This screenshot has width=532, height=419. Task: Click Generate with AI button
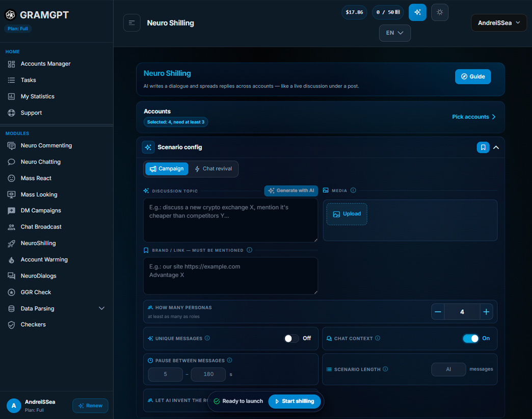click(291, 191)
